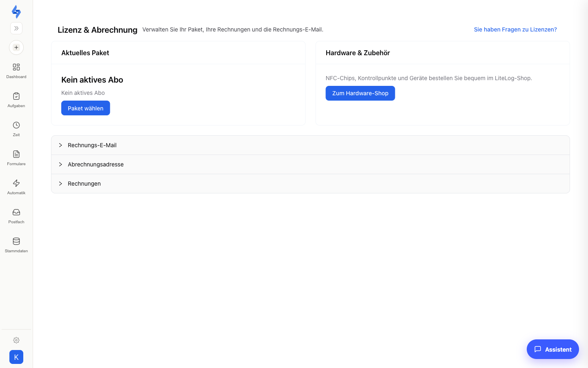Click the NFC-Chips description text
This screenshot has width=588, height=368.
pos(429,78)
